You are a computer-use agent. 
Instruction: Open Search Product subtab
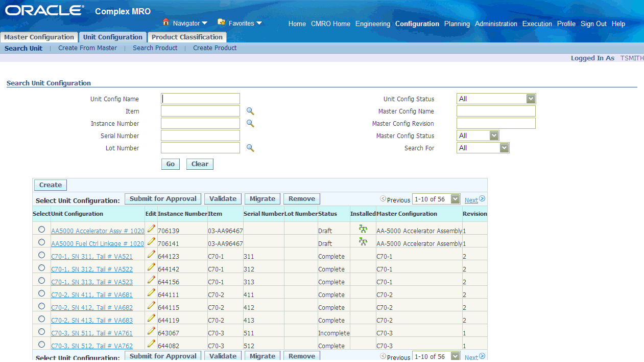(x=155, y=48)
